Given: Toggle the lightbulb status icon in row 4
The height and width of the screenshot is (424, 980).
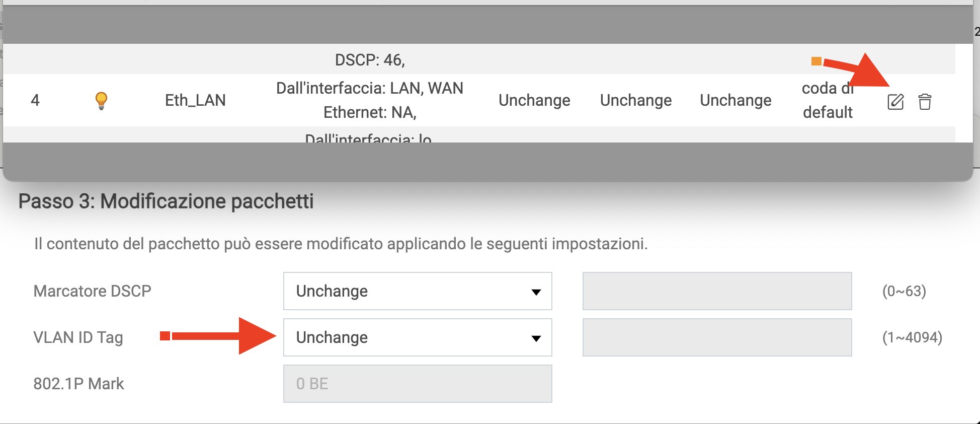Looking at the screenshot, I should click(x=101, y=100).
